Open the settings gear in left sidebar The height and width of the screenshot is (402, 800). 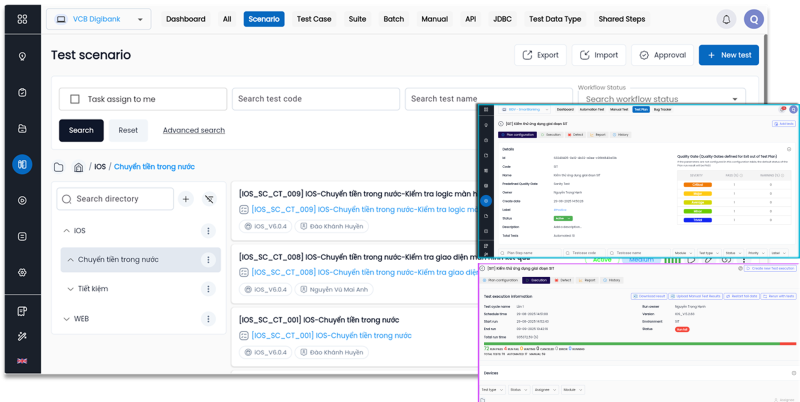22,272
